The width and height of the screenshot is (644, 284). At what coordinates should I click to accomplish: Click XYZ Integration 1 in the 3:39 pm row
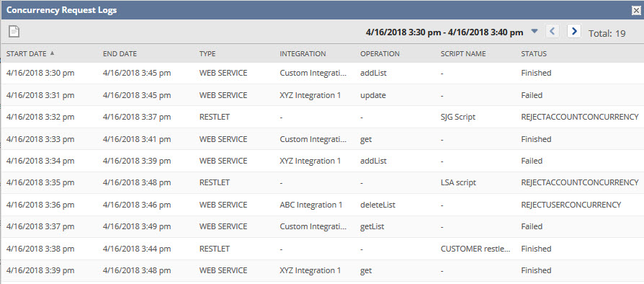tap(310, 270)
